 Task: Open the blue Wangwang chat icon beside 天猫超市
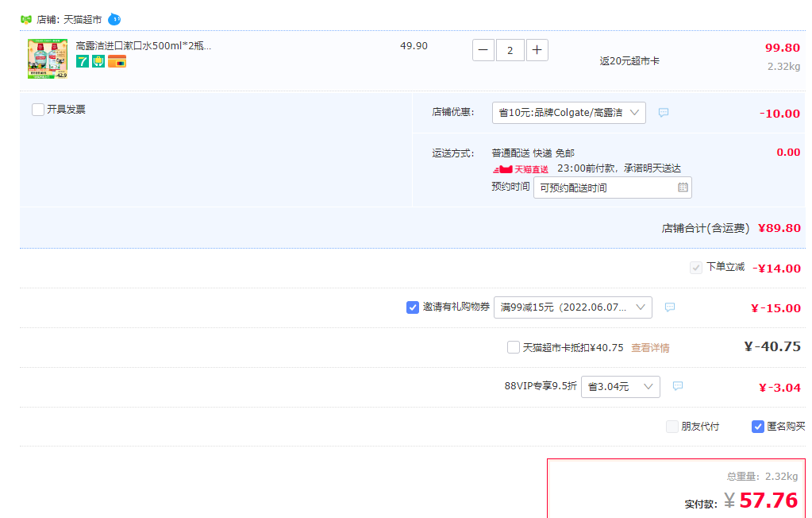pos(114,20)
